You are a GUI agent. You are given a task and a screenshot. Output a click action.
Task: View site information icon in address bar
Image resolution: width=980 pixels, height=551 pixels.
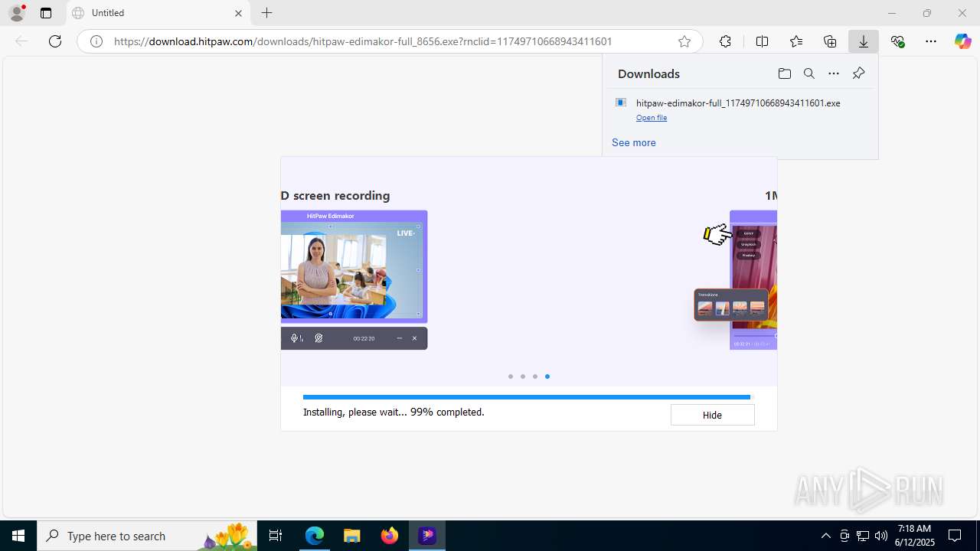[96, 41]
